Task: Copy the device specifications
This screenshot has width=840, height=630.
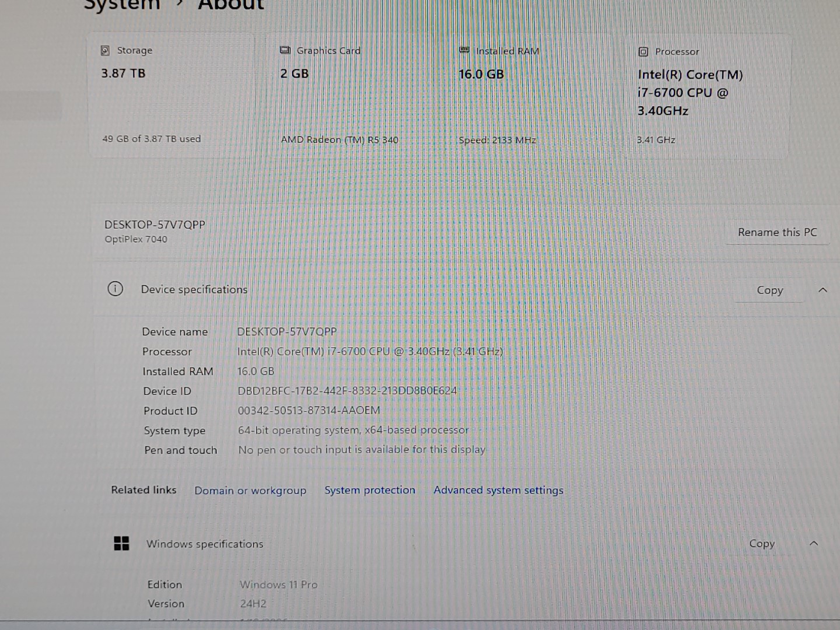Action: coord(769,290)
